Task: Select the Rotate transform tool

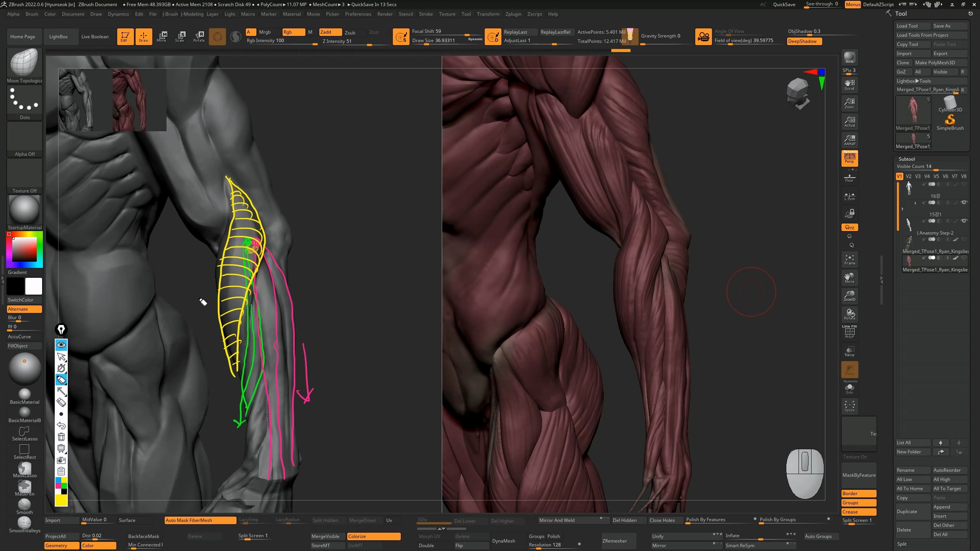Action: (199, 36)
